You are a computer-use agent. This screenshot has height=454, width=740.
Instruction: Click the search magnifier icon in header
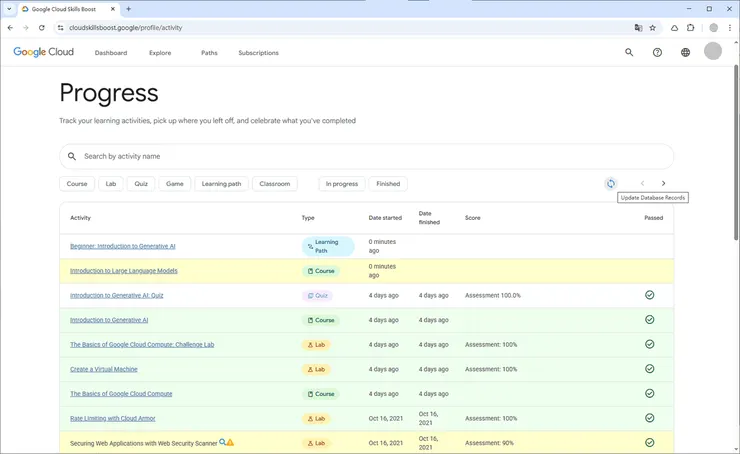click(629, 52)
